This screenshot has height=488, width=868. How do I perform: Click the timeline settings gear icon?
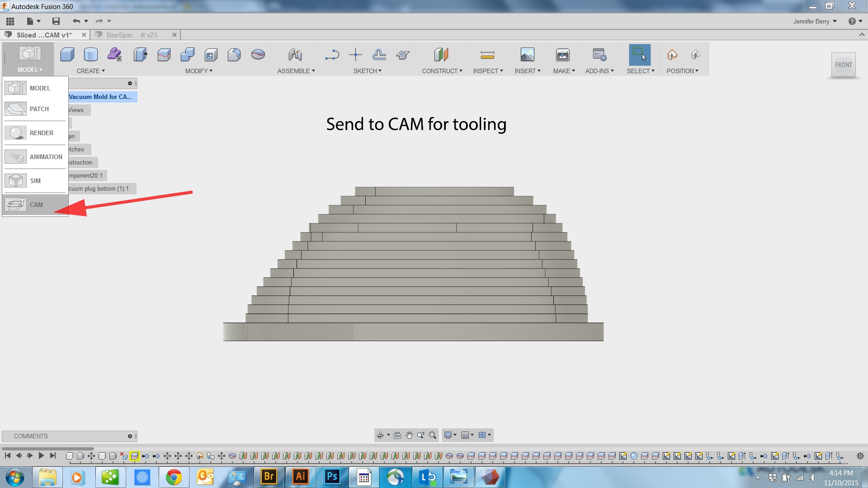(x=860, y=456)
